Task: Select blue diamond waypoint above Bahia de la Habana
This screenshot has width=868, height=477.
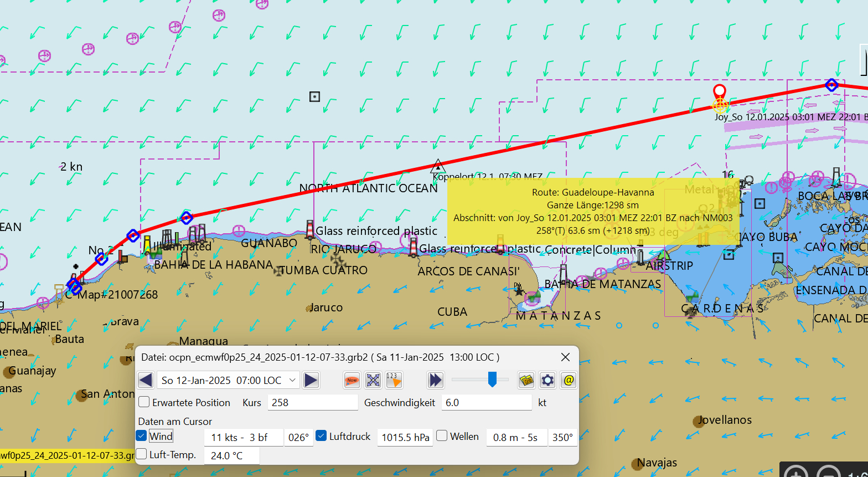Action: pos(187,218)
